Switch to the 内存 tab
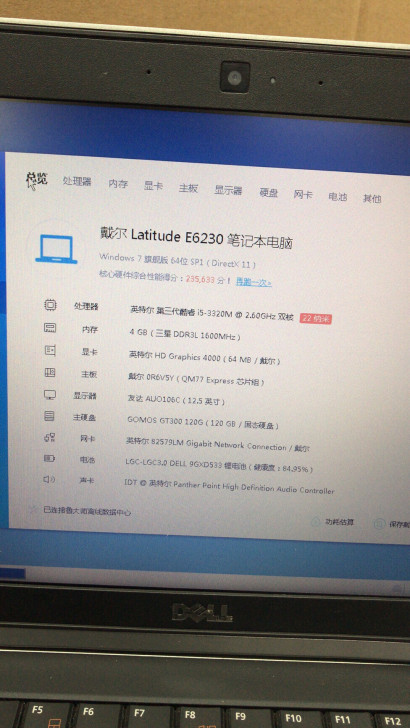Viewport: 410px width, 728px height. [x=118, y=184]
